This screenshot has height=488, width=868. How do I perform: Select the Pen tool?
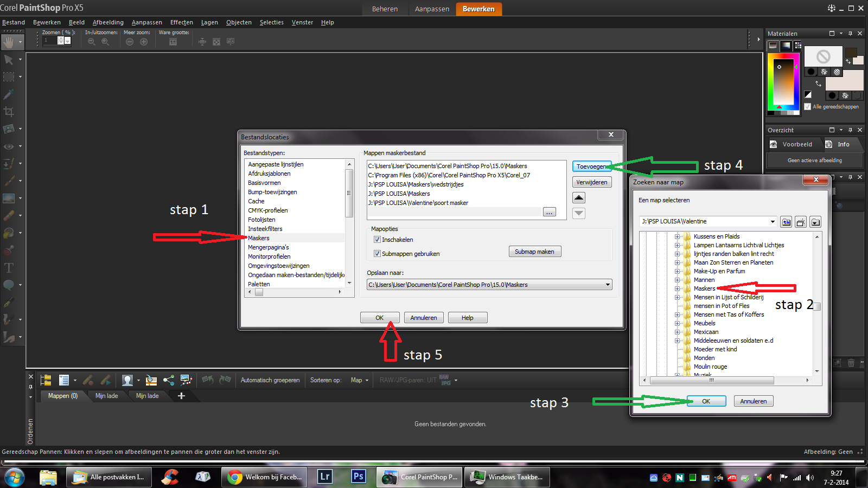click(x=9, y=303)
